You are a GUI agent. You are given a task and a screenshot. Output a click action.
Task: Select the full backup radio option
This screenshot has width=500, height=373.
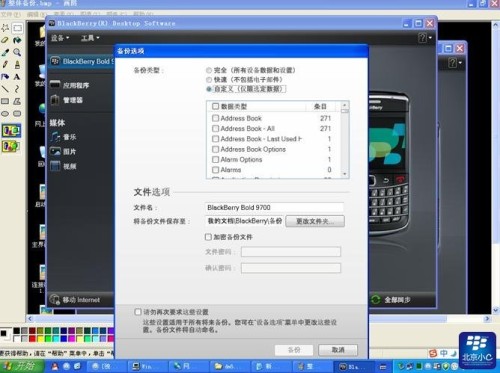click(x=209, y=70)
